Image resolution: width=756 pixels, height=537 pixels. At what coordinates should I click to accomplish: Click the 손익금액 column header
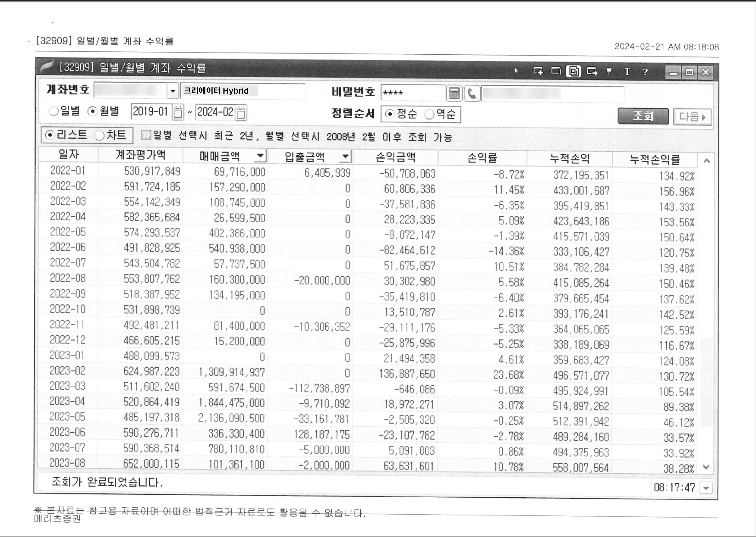point(395,157)
